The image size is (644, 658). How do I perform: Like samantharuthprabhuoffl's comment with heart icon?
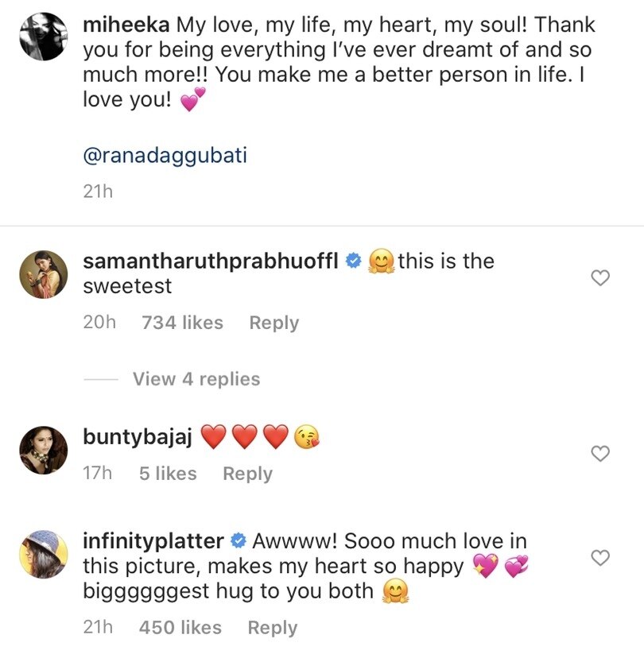tap(601, 277)
